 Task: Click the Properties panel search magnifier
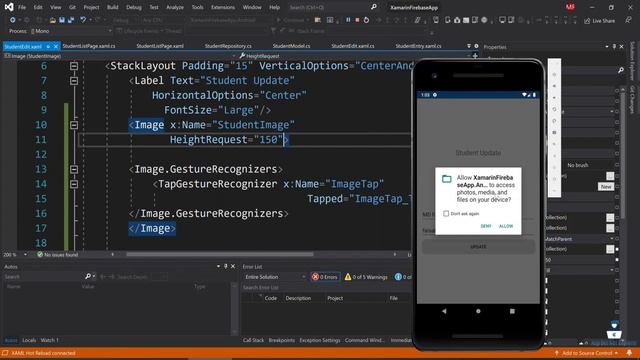[x=621, y=70]
